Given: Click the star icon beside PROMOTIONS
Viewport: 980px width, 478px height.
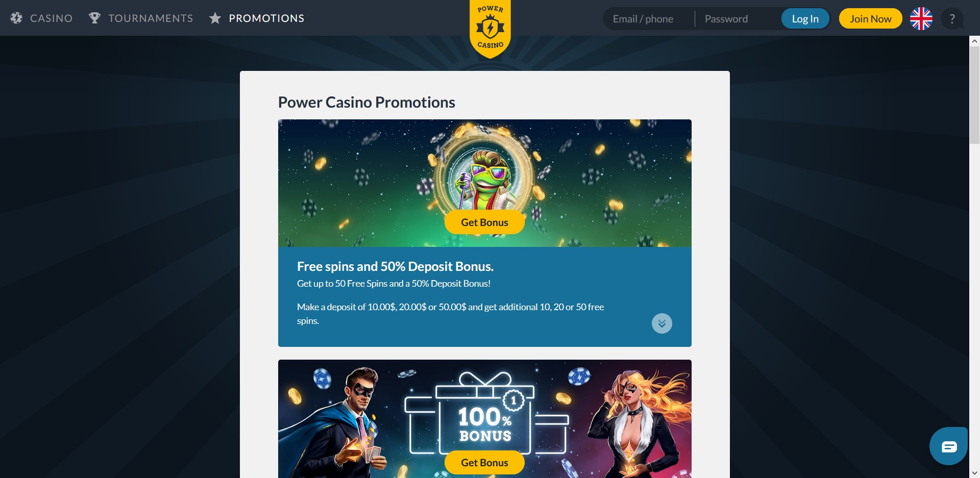Looking at the screenshot, I should click(215, 18).
